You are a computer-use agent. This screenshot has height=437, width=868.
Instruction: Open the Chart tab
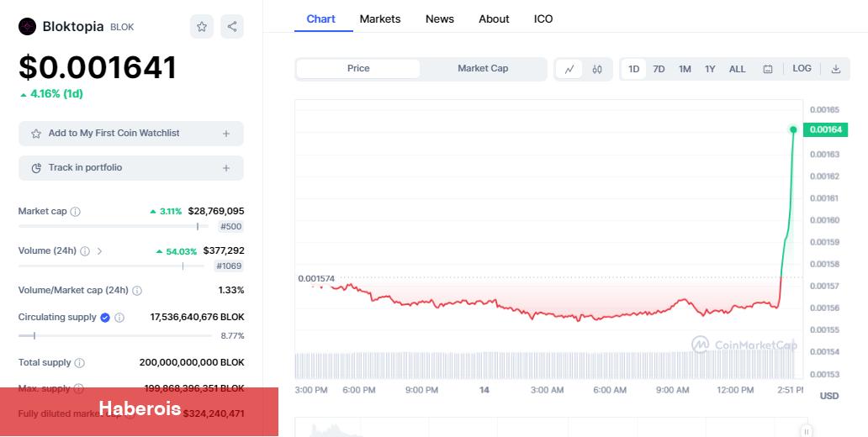321,18
